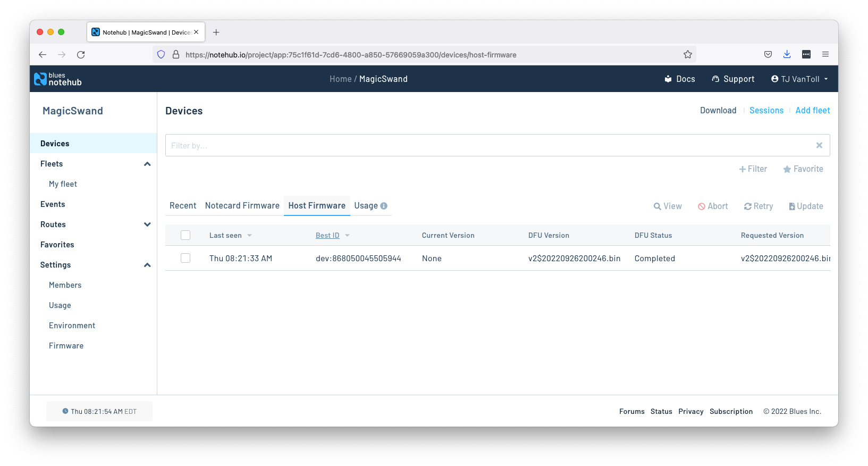This screenshot has width=868, height=466.
Task: Open the Sessions link
Action: tap(766, 111)
